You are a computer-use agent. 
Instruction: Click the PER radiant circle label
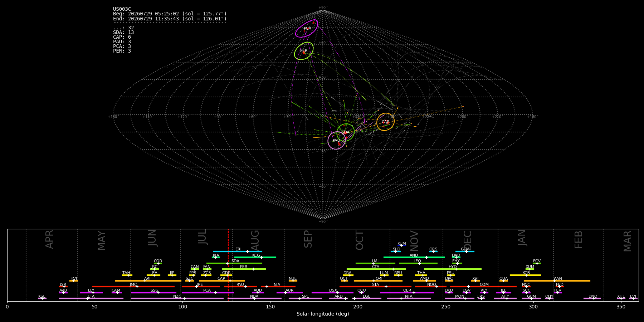[x=304, y=51]
